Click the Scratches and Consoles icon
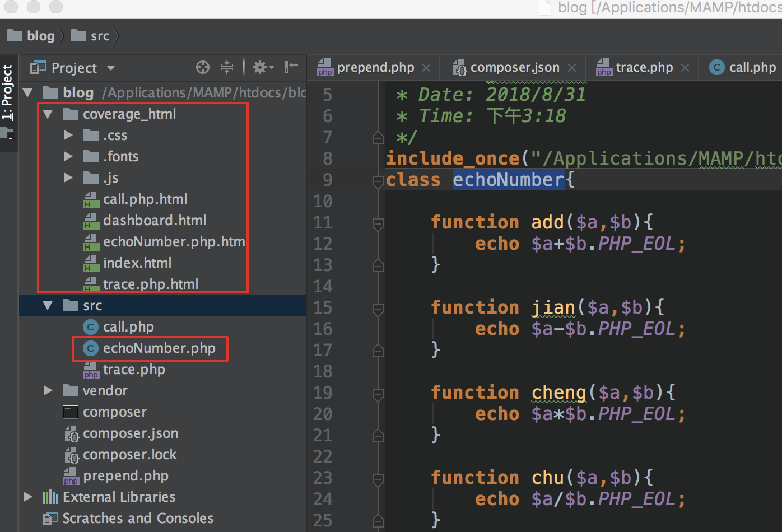The width and height of the screenshot is (782, 532). click(50, 519)
